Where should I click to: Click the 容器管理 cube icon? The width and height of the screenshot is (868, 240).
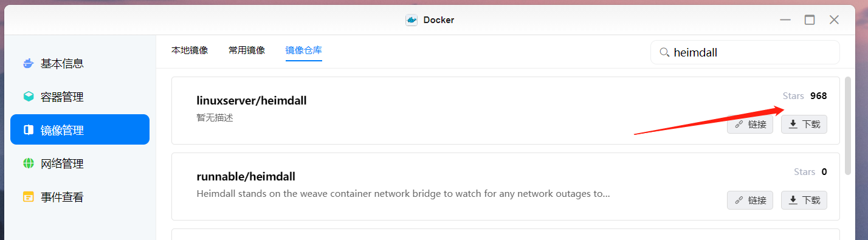29,97
